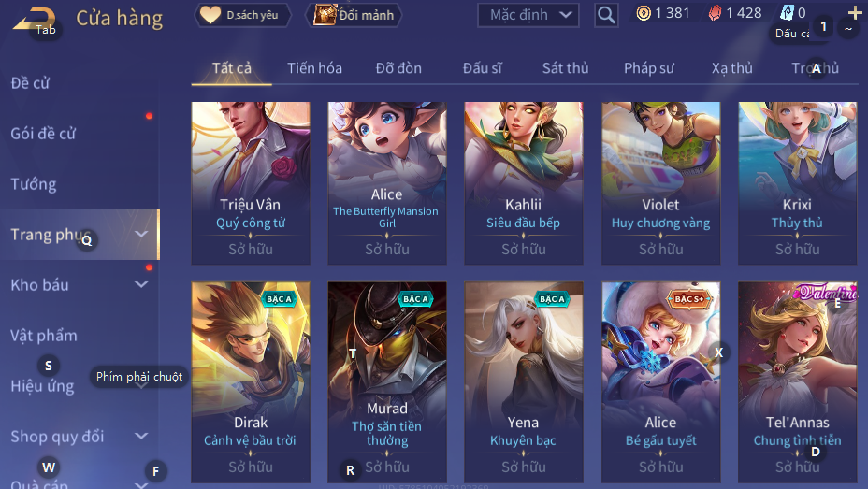Viewport: 868px width, 489px height.
Task: Switch to the Tiến hóa tab
Action: [x=314, y=68]
